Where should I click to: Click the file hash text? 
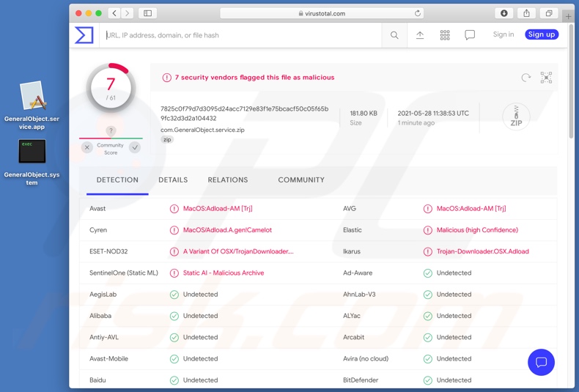[x=245, y=114]
